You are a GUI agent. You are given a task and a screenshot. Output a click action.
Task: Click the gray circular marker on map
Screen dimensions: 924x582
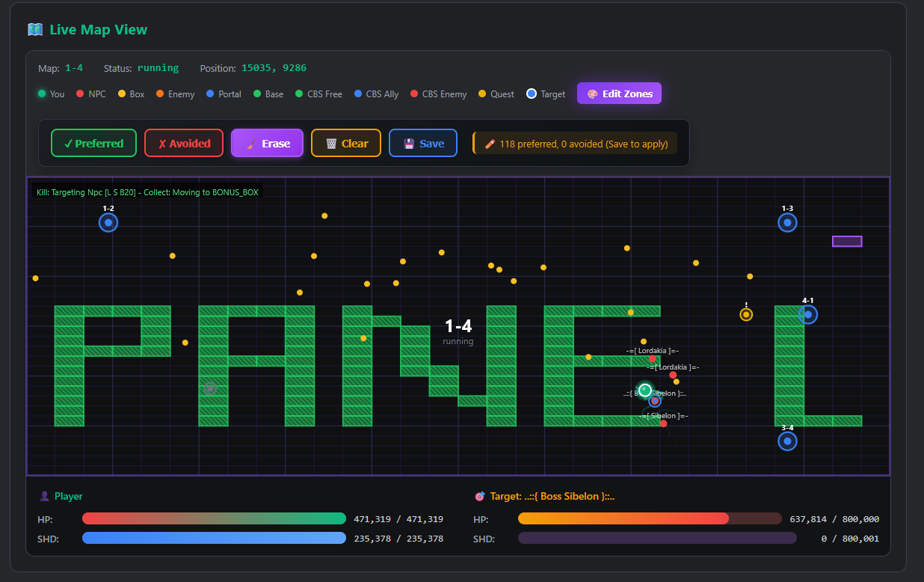210,388
